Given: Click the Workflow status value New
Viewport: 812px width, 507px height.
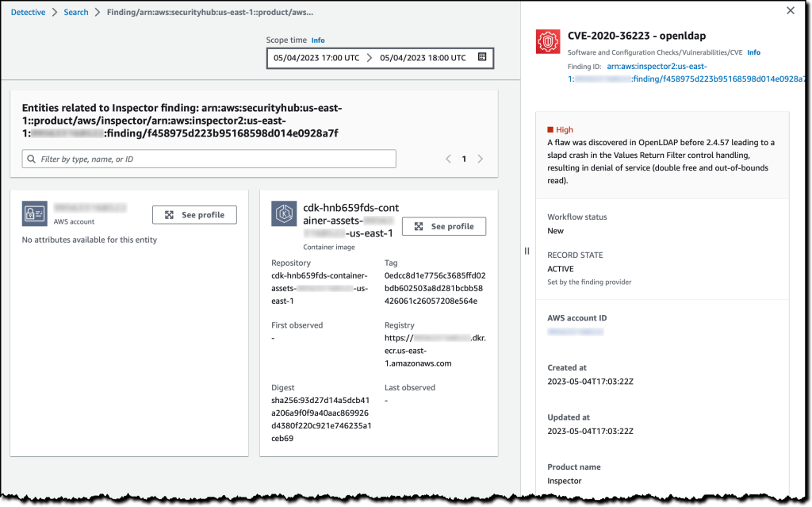Looking at the screenshot, I should coord(555,231).
